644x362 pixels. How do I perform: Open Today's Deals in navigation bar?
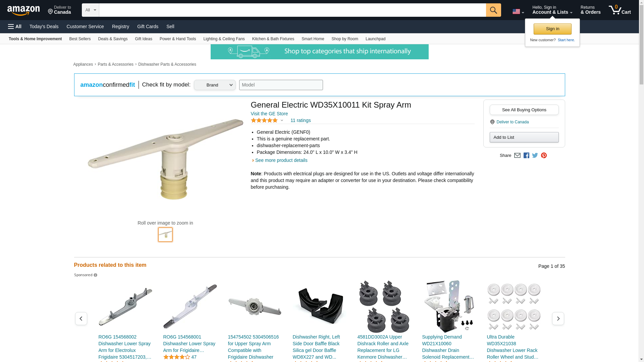coord(44,26)
